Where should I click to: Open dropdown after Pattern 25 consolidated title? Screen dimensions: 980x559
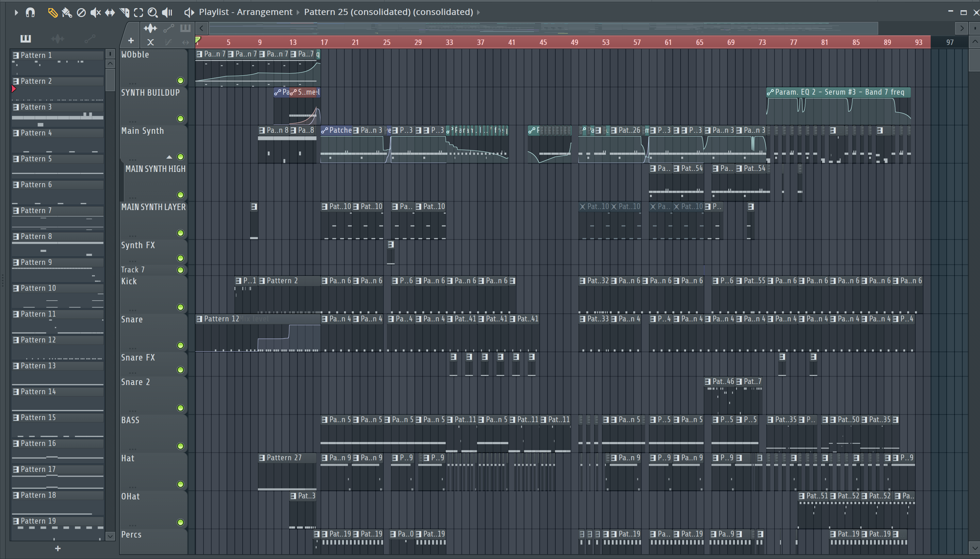coord(478,12)
